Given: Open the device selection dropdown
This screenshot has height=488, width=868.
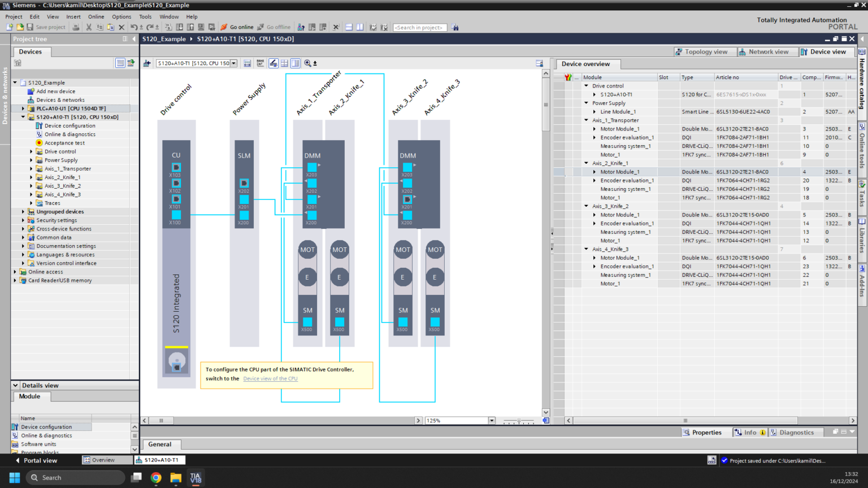Looking at the screenshot, I should [x=233, y=63].
